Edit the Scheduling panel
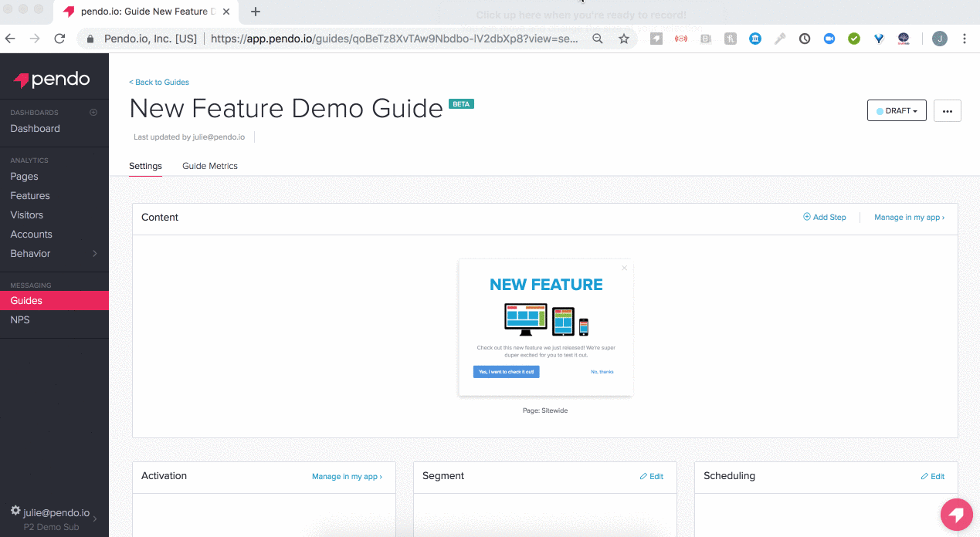This screenshot has width=980, height=537. [933, 477]
